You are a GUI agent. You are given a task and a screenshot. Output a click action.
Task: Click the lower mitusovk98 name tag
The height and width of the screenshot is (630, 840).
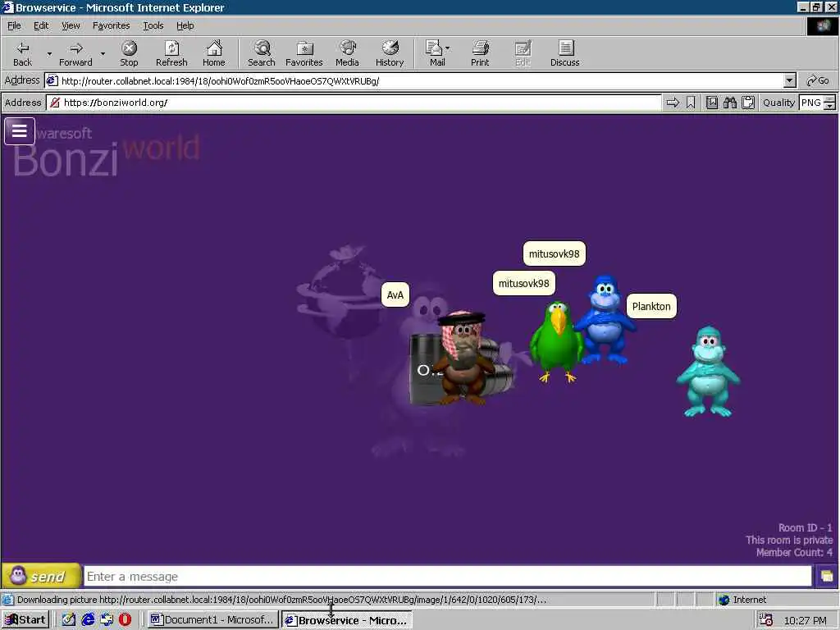click(524, 283)
